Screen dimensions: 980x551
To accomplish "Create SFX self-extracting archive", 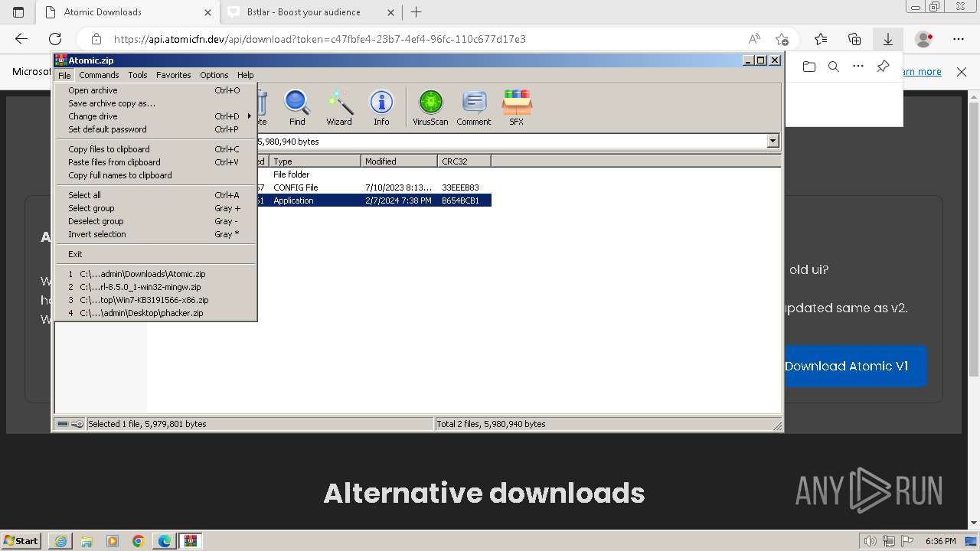I will pos(517,107).
